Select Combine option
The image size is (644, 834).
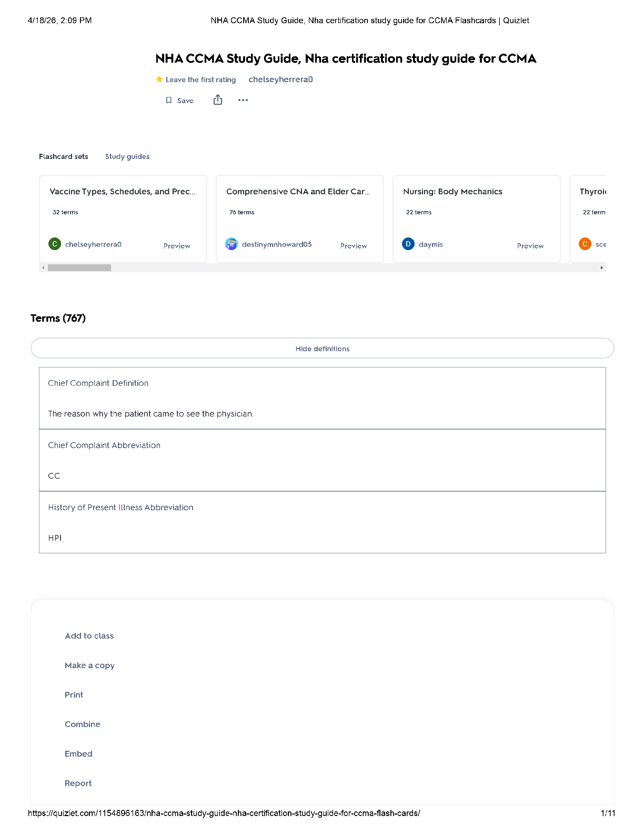[83, 724]
